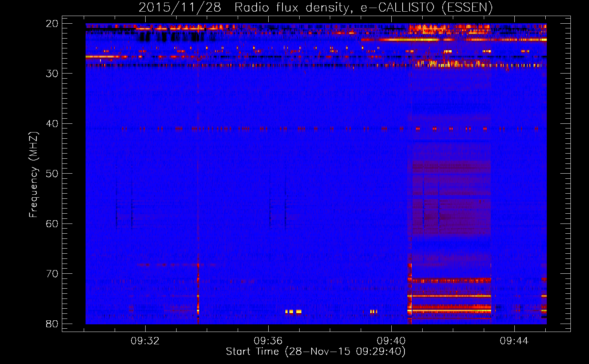Viewport: 589px width, 364px height.
Task: Click the '40' frequency tick label
Action: (x=52, y=123)
